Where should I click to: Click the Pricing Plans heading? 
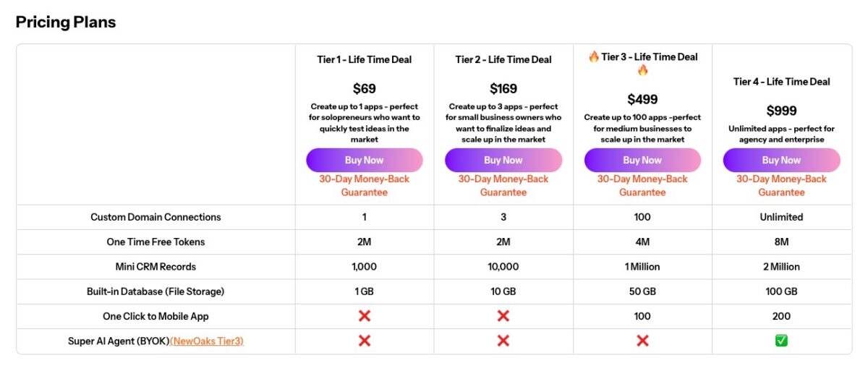pos(66,22)
